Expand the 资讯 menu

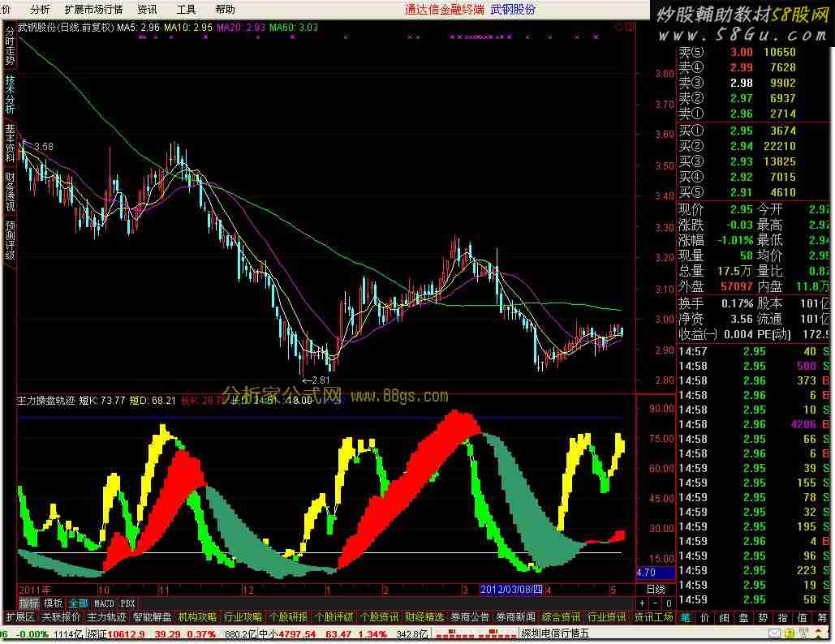click(x=147, y=10)
